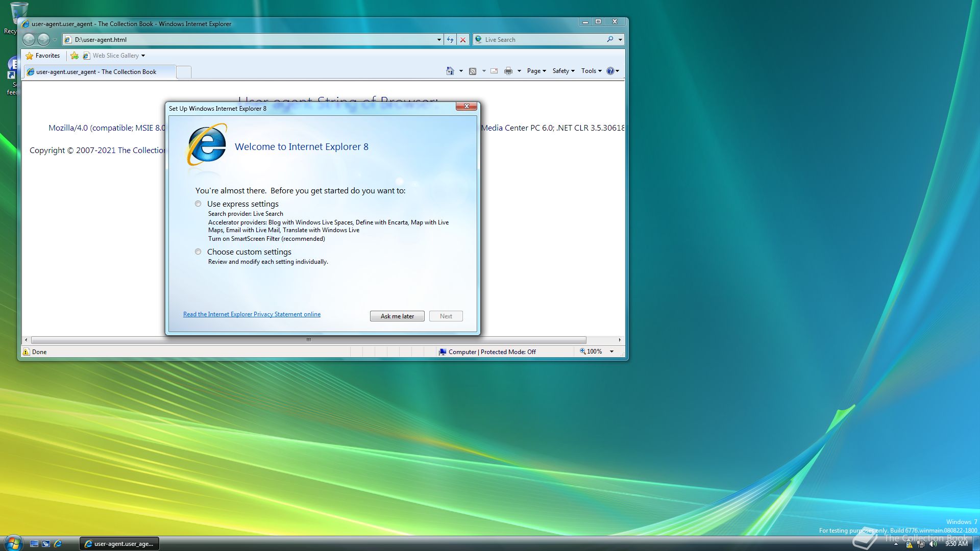Viewport: 980px width, 551px height.
Task: Select the user-agent.user_agent tab
Action: pyautogui.click(x=100, y=72)
